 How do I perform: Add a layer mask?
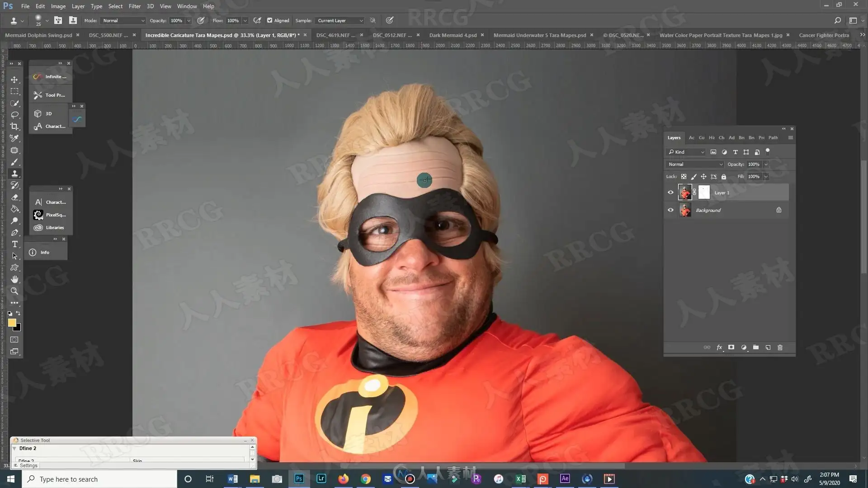(x=731, y=347)
